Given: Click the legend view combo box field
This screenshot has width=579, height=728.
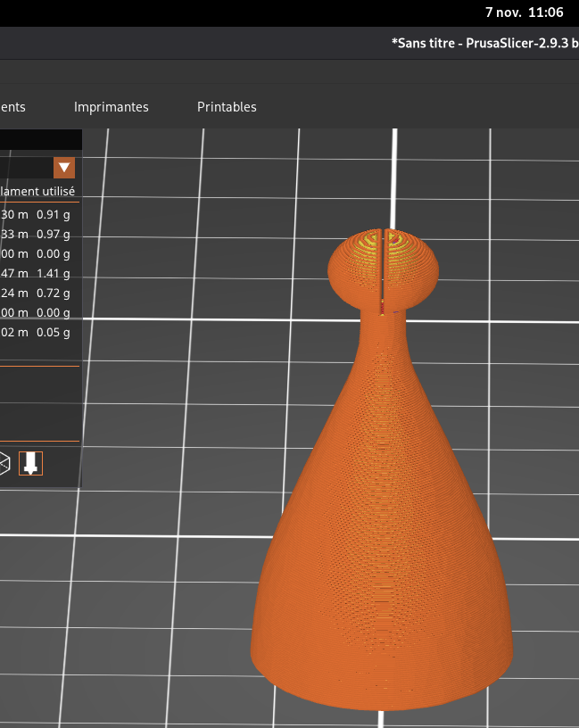Looking at the screenshot, I should [x=25, y=168].
